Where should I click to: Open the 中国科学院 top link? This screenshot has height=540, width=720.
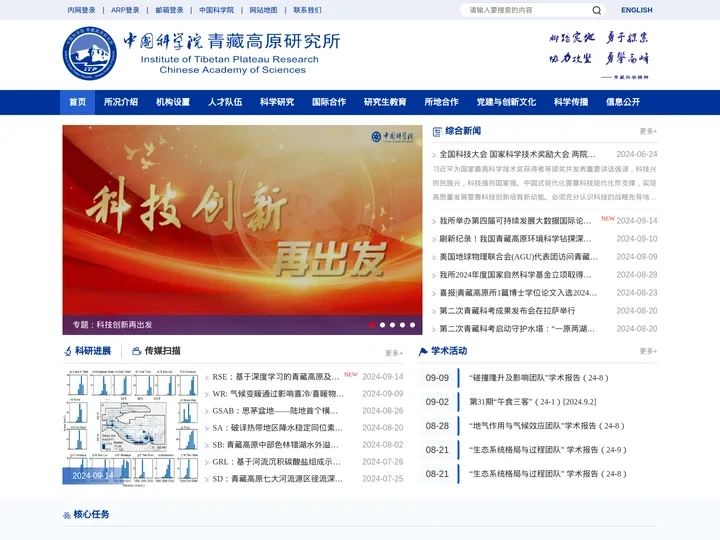click(216, 10)
